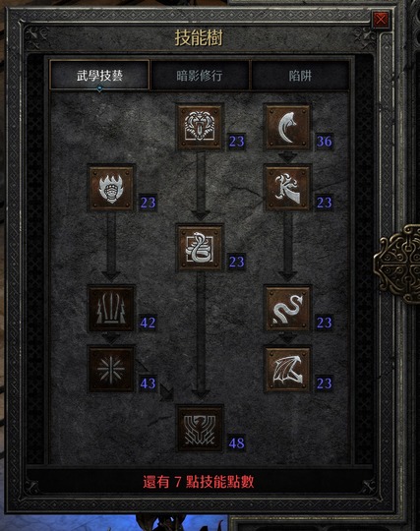Click the level 43 skill counter
The height and width of the screenshot is (531, 420).
tap(148, 383)
